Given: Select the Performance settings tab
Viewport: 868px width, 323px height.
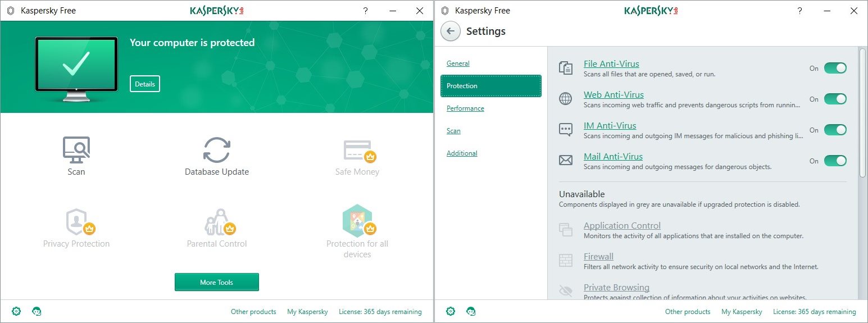Looking at the screenshot, I should coord(465,108).
